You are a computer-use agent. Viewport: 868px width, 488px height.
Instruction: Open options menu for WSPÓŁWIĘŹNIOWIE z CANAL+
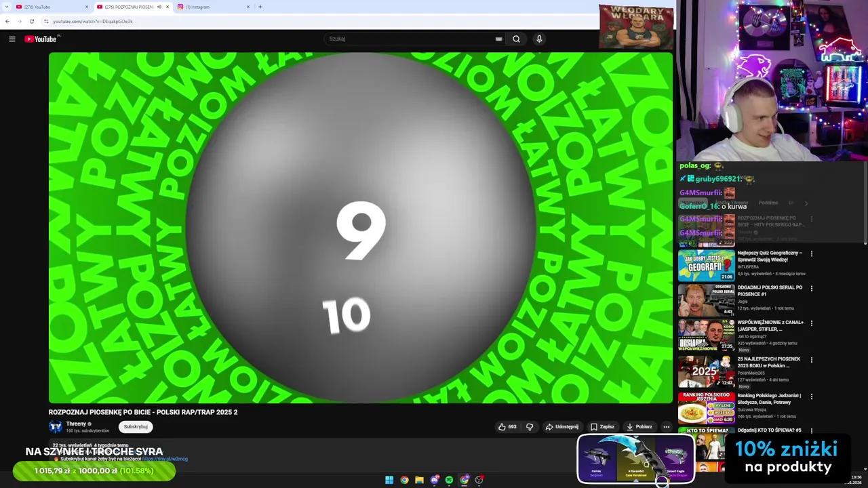tap(812, 323)
